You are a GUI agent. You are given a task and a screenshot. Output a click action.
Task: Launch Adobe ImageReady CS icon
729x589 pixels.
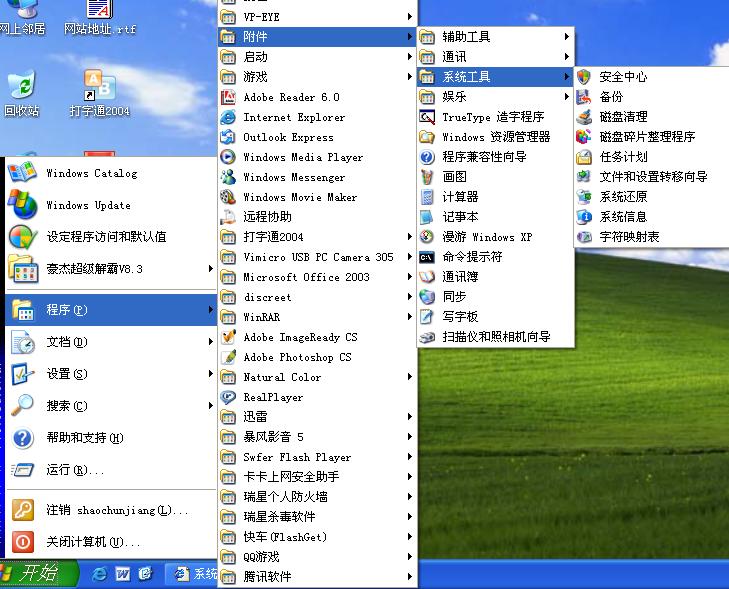point(228,337)
